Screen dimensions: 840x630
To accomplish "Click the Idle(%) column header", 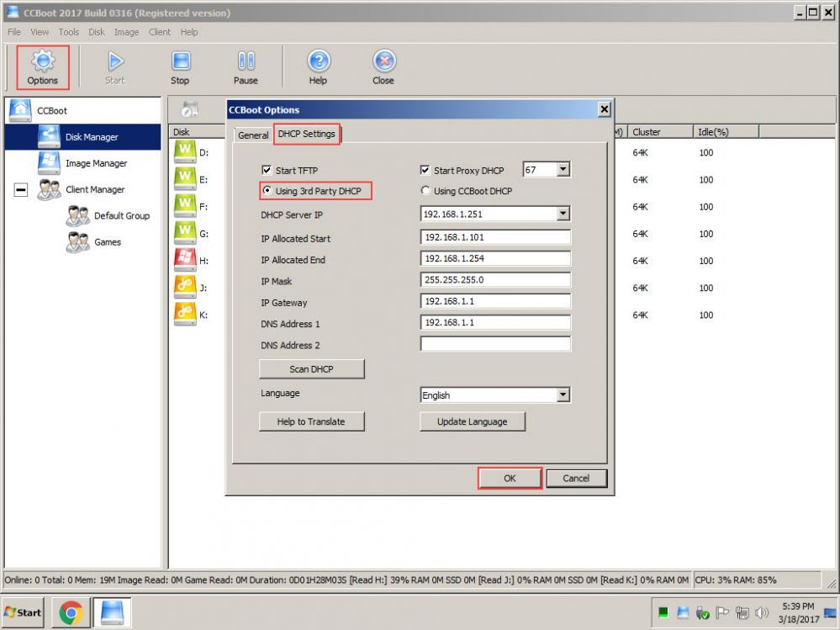I will (726, 132).
